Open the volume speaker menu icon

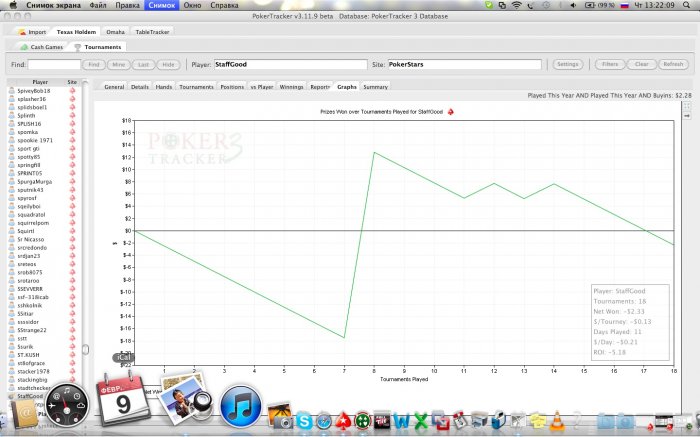coord(573,5)
